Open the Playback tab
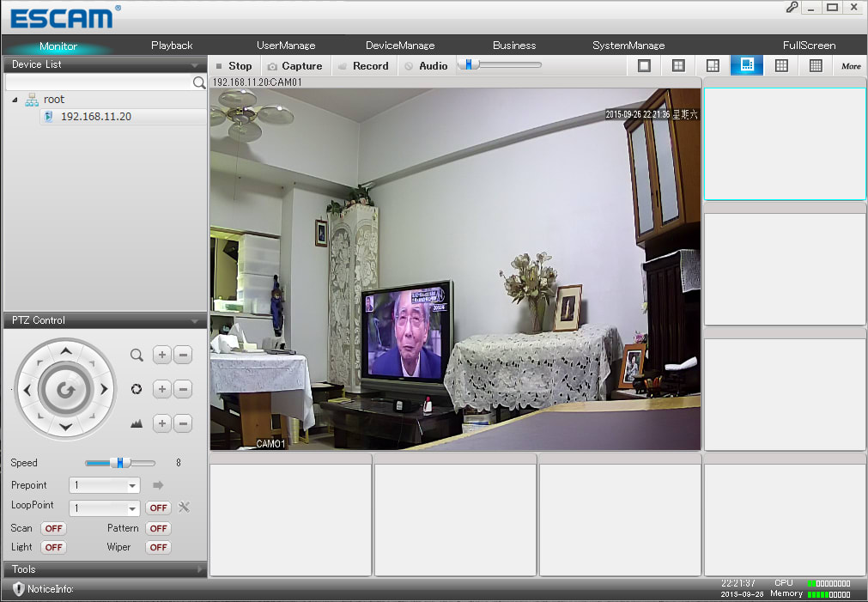Screen dimensions: 868x602 pyautogui.click(x=172, y=46)
